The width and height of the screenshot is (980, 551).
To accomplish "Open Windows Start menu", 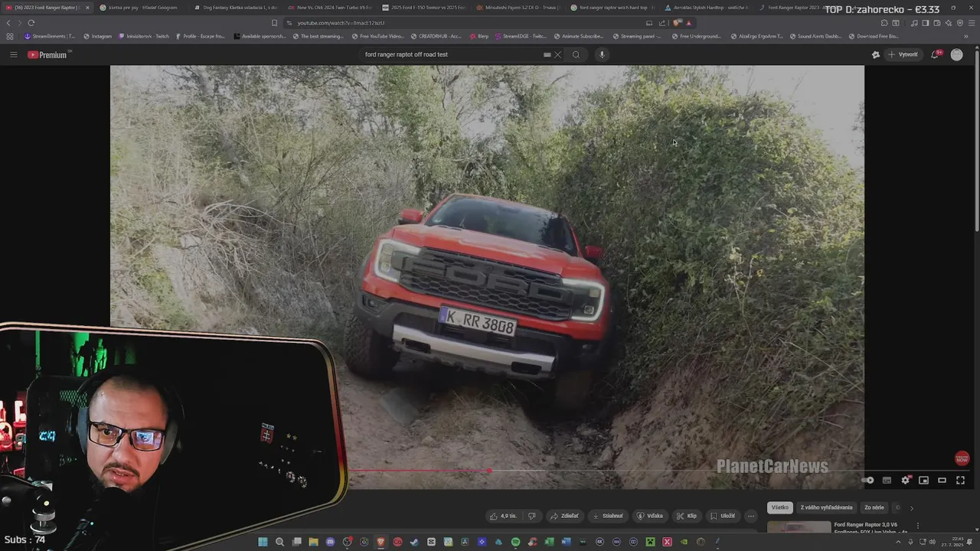I will [263, 542].
